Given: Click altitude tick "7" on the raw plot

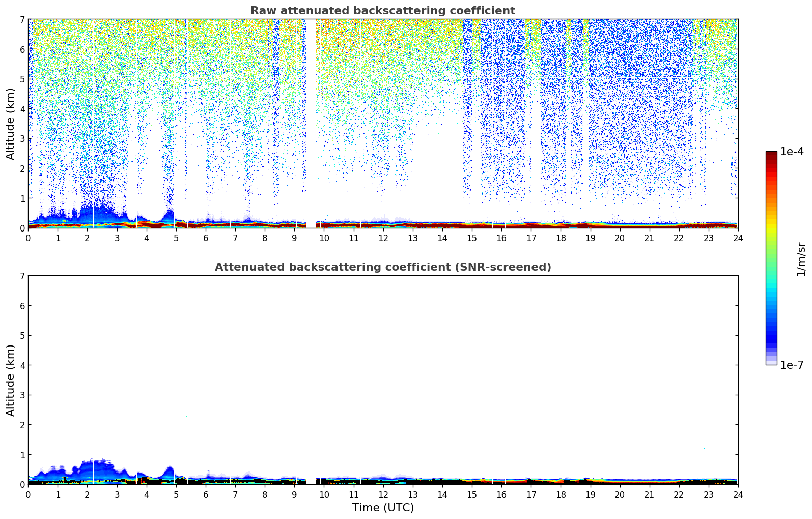Looking at the screenshot, I should click(x=22, y=19).
